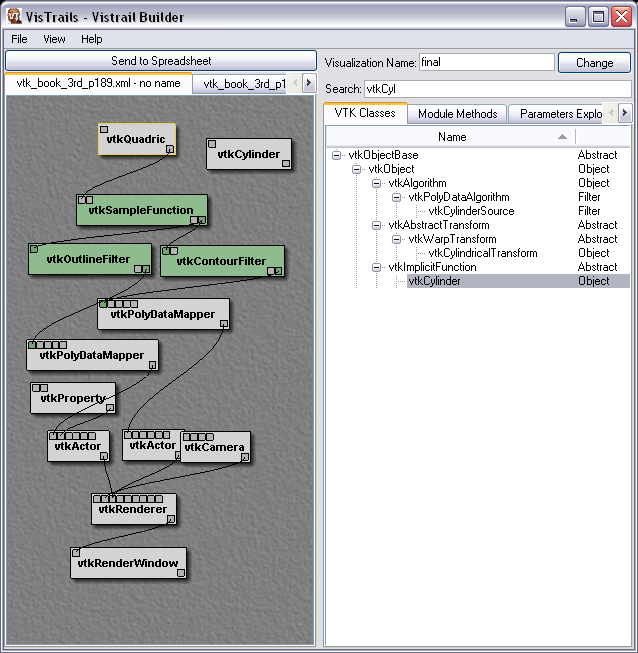Collapse the vtkObject tree node
This screenshot has width=638, height=653.
pyautogui.click(x=356, y=169)
